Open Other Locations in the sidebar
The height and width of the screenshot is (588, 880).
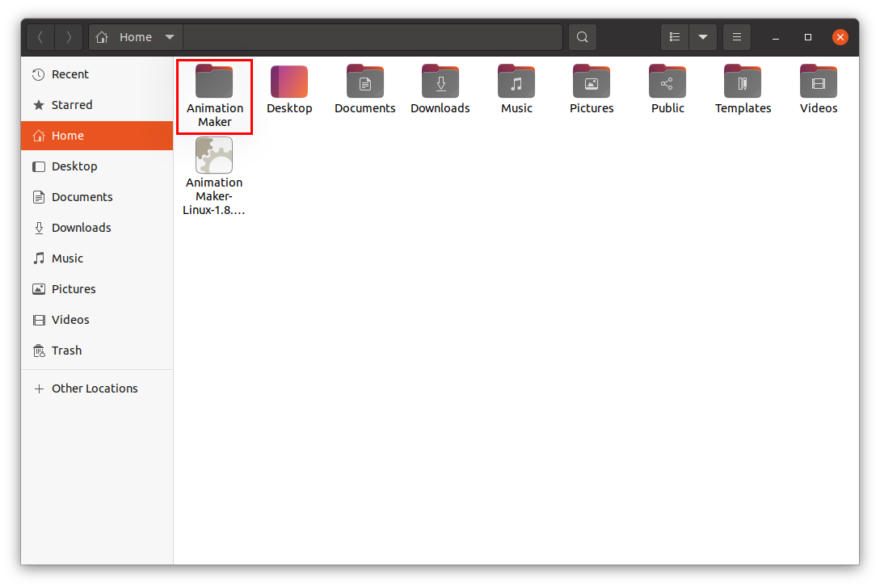tap(97, 388)
